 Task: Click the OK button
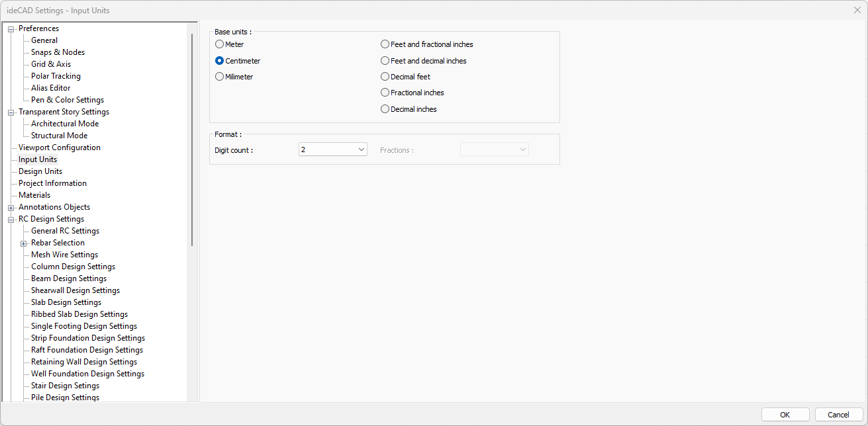[785, 415]
